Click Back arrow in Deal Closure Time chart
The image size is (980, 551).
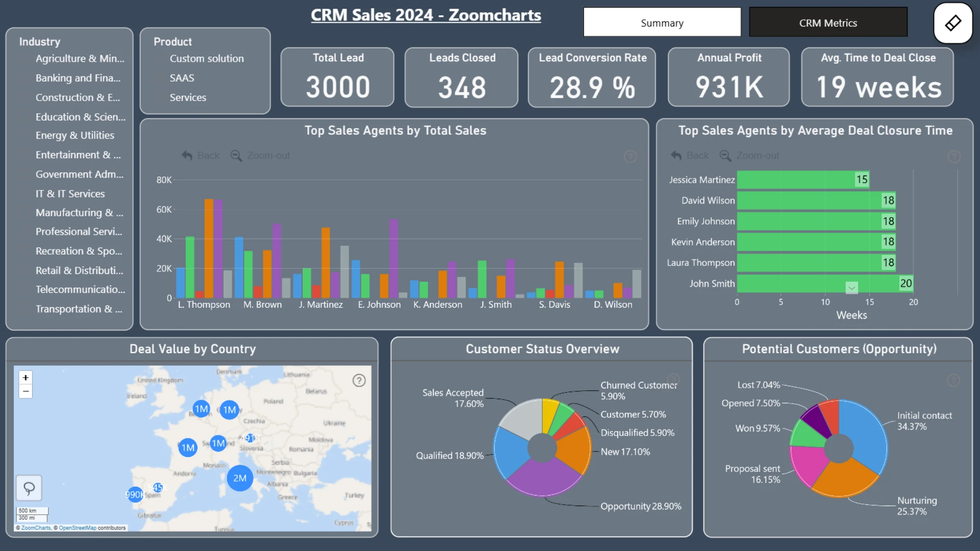[676, 156]
